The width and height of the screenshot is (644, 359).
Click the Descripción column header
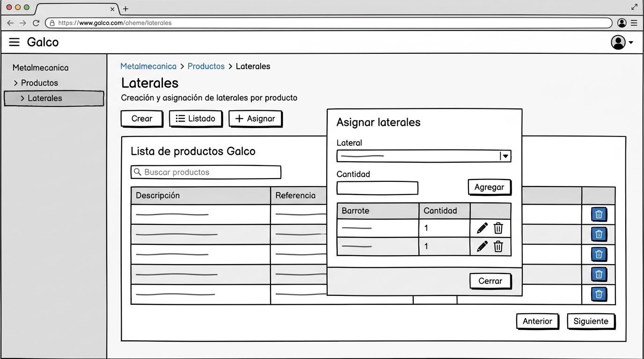(201, 196)
